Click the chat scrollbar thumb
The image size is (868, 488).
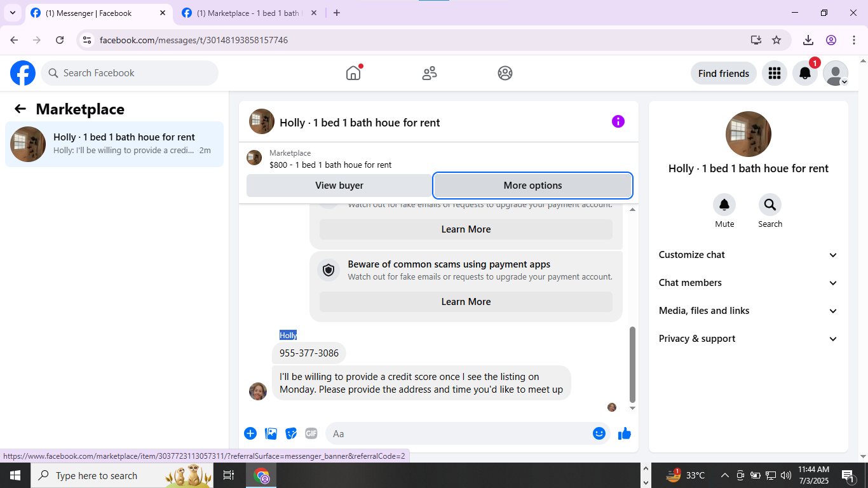click(632, 365)
